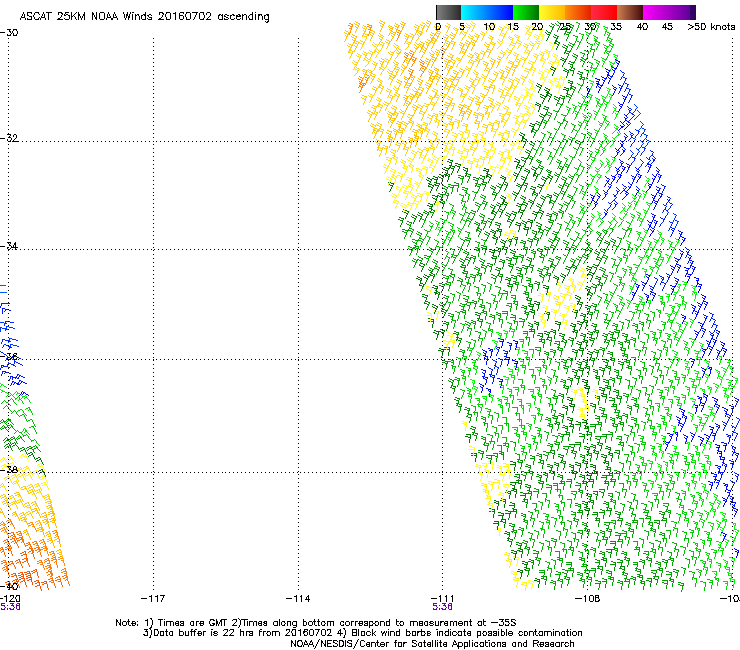Click the gray 0-5 knots legend segment
The height and width of the screenshot is (650, 740).
[x=448, y=12]
